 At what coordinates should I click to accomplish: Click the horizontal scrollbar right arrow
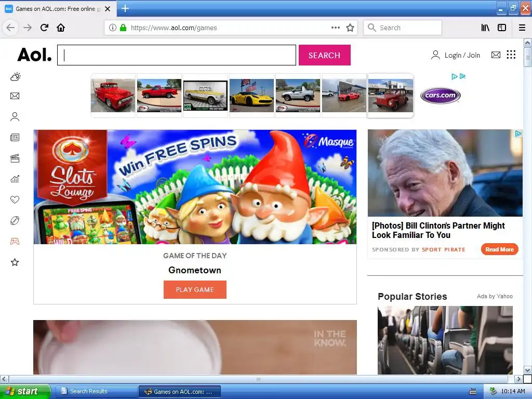tap(518, 379)
